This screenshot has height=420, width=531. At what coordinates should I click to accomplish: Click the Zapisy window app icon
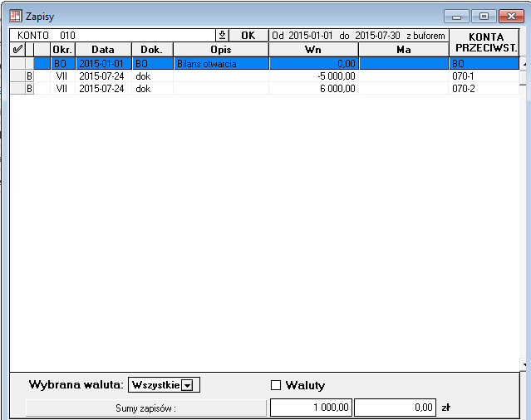tap(16, 16)
